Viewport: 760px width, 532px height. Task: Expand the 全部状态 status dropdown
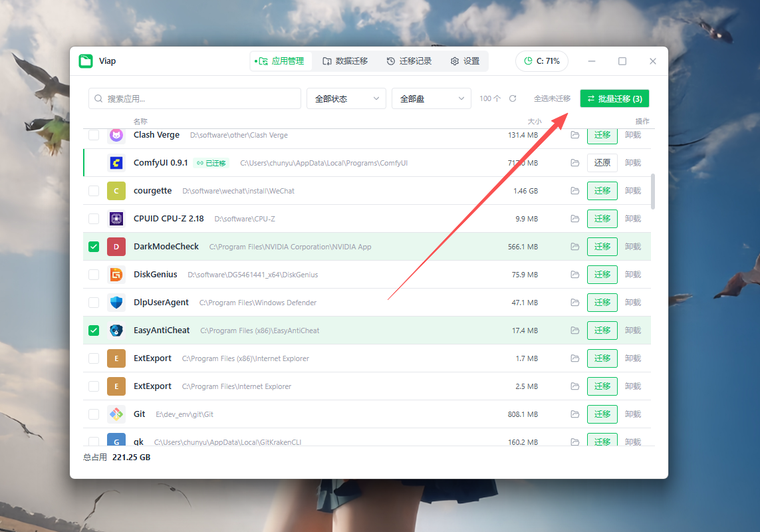coord(346,98)
